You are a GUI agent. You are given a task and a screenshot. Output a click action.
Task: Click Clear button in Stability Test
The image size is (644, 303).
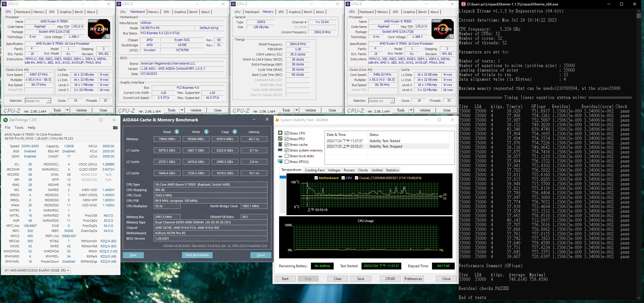tap(338, 279)
